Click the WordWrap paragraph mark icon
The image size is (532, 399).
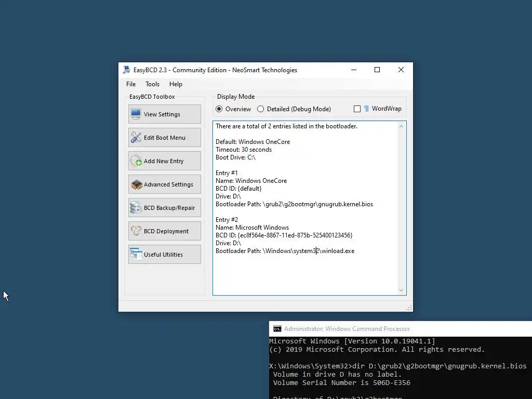pyautogui.click(x=366, y=109)
